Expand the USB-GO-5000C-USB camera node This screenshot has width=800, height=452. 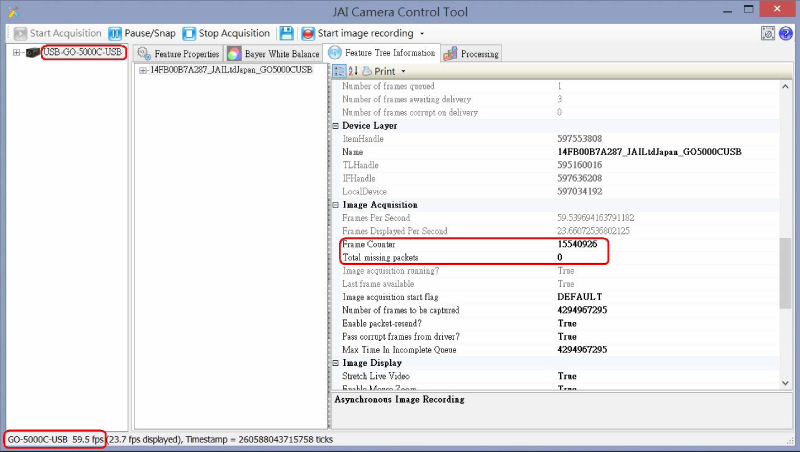(x=16, y=52)
